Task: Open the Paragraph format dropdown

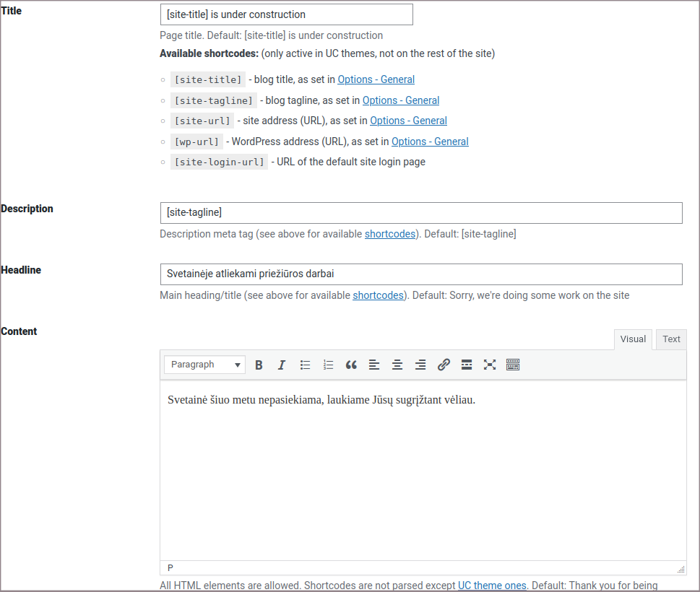Action: pyautogui.click(x=205, y=365)
